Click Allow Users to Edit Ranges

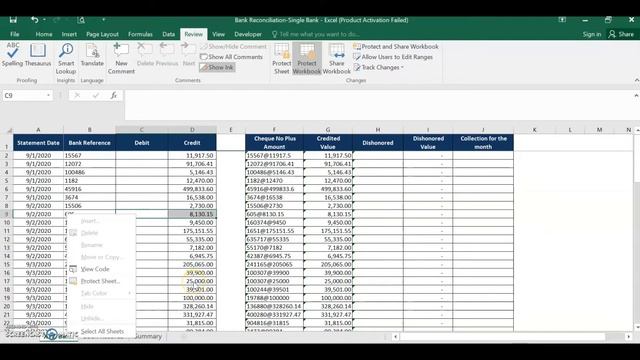[393, 57]
